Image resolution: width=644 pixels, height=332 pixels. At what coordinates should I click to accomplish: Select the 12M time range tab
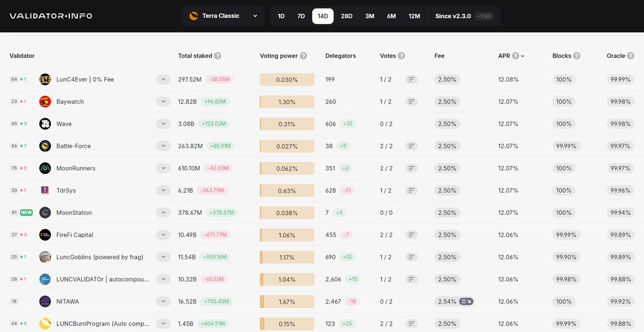click(x=414, y=16)
